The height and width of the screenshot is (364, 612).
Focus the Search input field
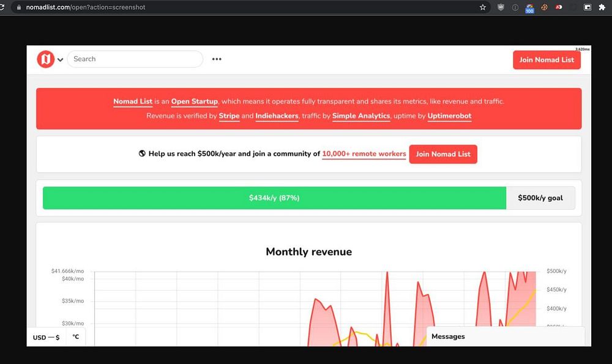coord(135,59)
